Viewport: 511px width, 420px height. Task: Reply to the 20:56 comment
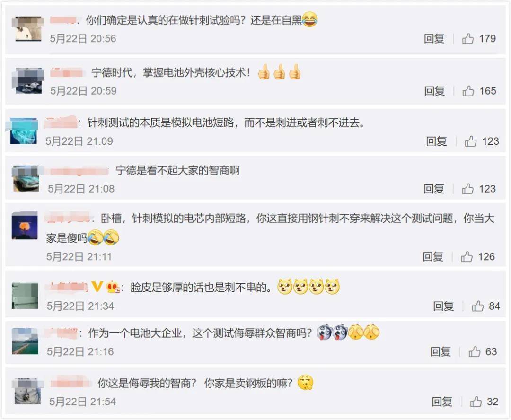coord(434,39)
